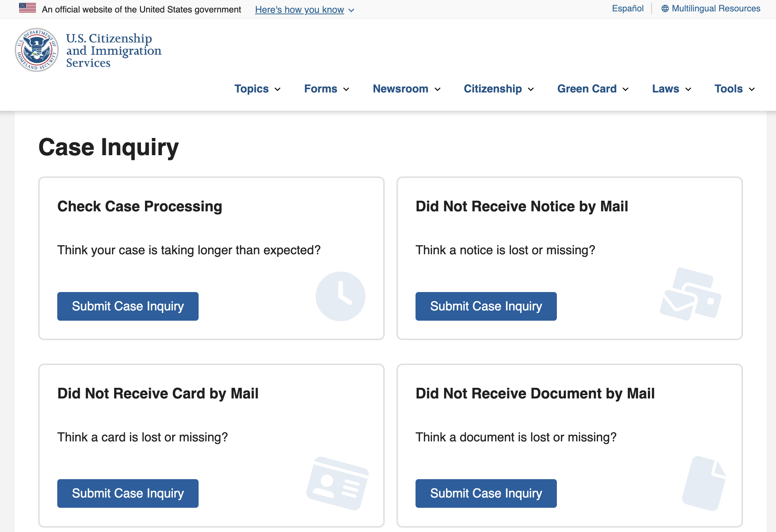Submit Case Inquiry for Did Not Receive Notice

coord(486,306)
